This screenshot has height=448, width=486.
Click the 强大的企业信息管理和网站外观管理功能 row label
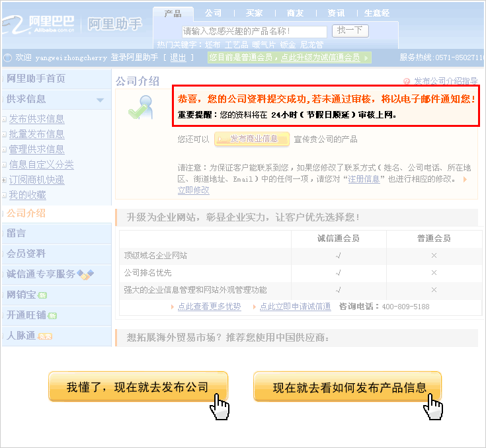(x=195, y=290)
